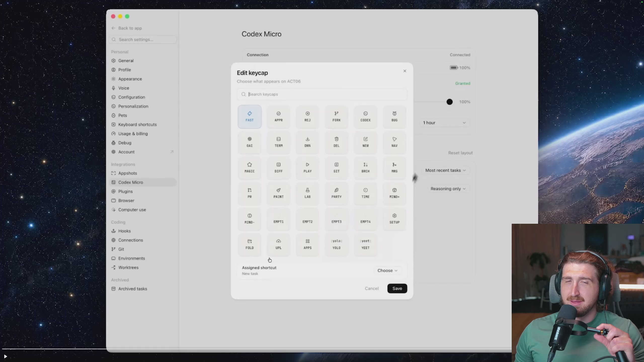Close the Edit keycap dialog with X
644x362 pixels.
tap(405, 71)
